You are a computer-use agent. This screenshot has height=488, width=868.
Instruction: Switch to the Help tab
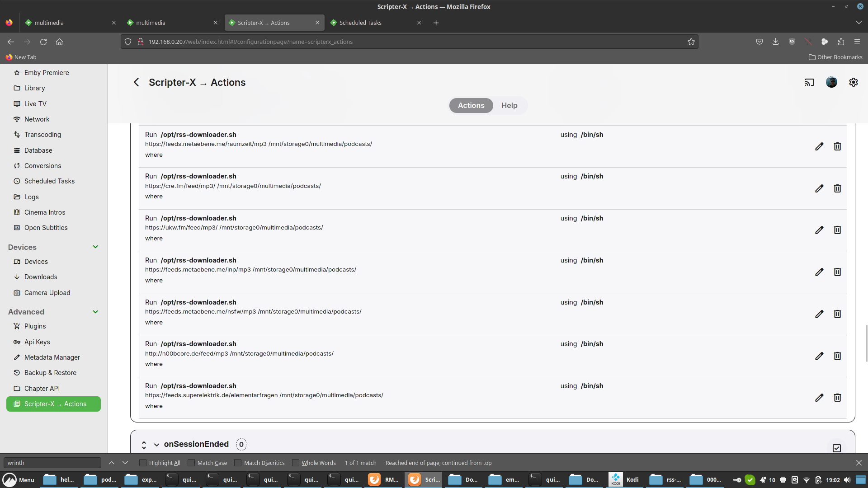(509, 105)
